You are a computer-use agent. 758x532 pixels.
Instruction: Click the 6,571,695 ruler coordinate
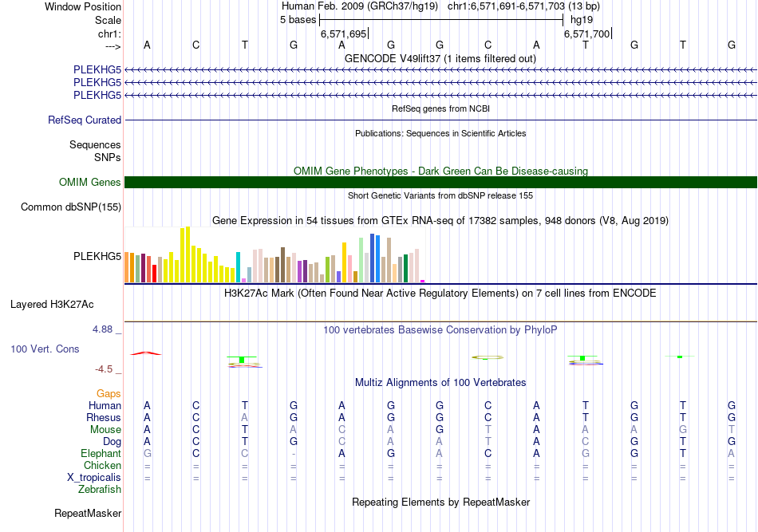click(x=344, y=33)
